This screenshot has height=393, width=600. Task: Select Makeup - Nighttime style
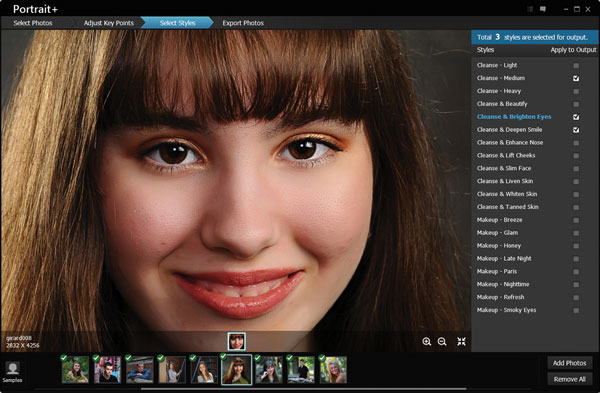click(x=503, y=284)
